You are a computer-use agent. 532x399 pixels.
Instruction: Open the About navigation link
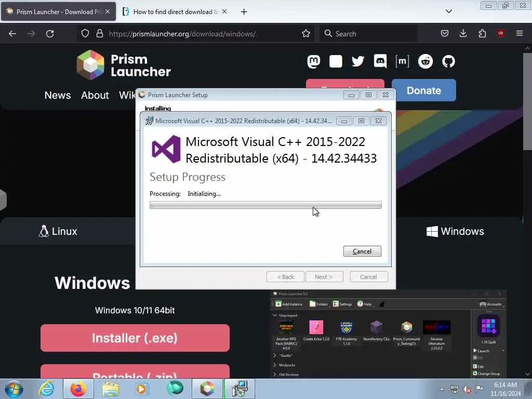[95, 96]
